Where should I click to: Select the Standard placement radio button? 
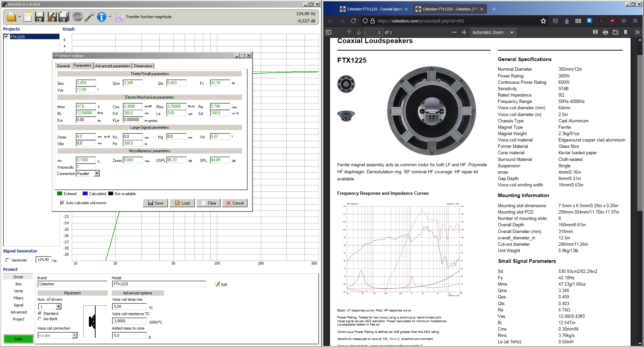coord(40,313)
